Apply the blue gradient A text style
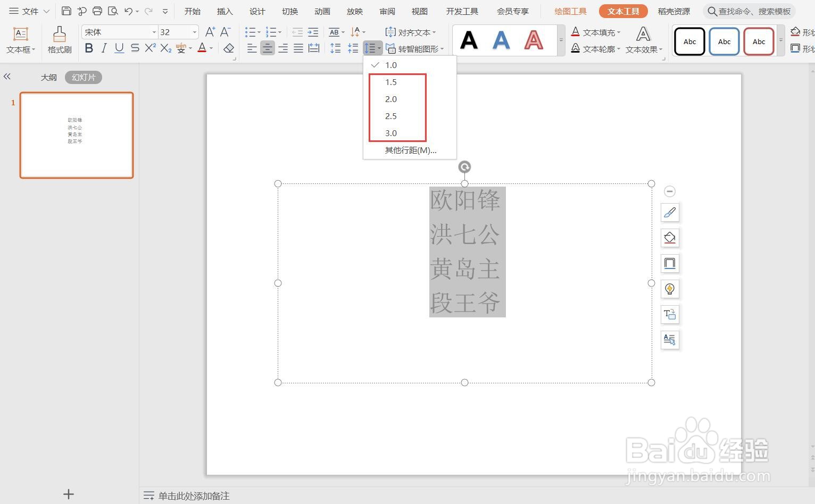Screen dimensions: 815x504 501,40
